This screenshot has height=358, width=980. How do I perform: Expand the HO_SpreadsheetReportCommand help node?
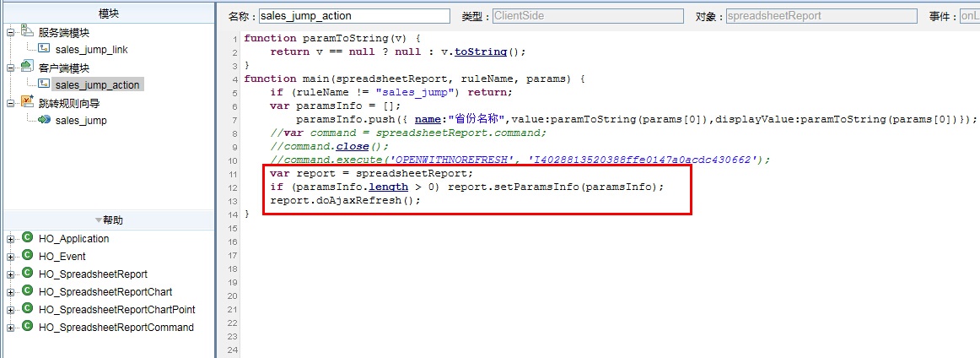[10, 328]
